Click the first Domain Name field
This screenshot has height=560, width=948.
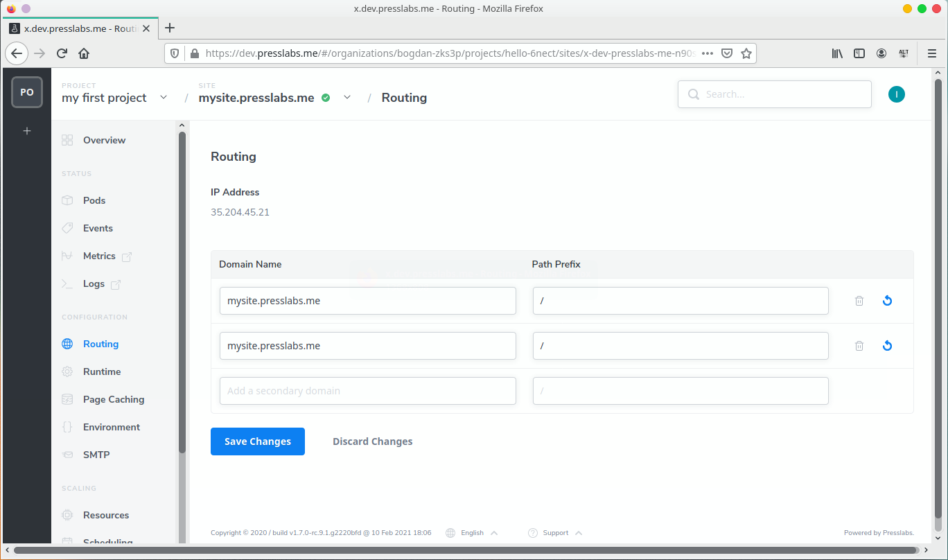click(x=368, y=301)
